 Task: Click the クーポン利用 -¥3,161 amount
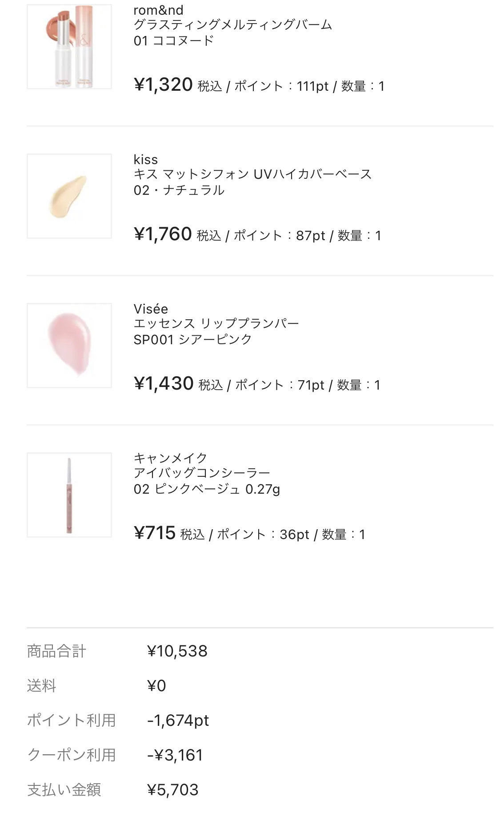coord(175,755)
